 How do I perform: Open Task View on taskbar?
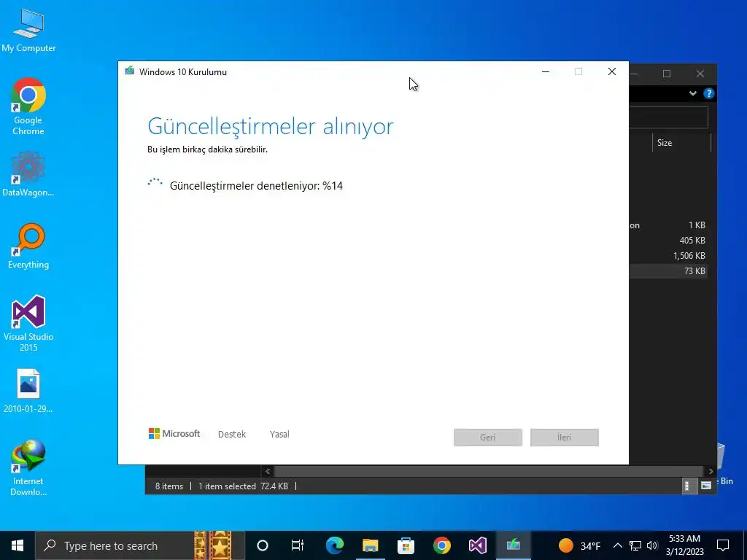click(298, 545)
